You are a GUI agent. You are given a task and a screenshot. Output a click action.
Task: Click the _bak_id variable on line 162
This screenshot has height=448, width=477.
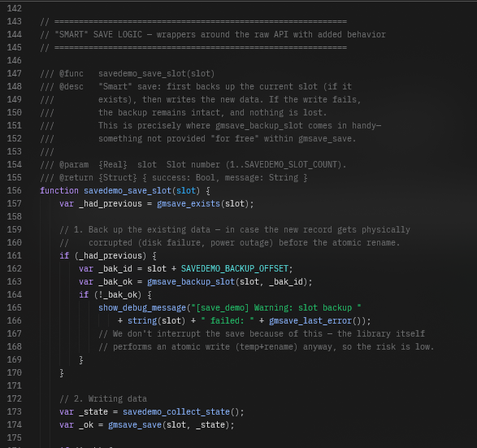pos(115,269)
